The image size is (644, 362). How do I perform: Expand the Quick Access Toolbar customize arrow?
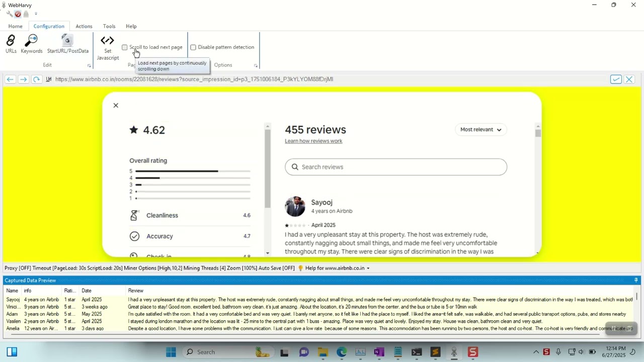coord(36,14)
